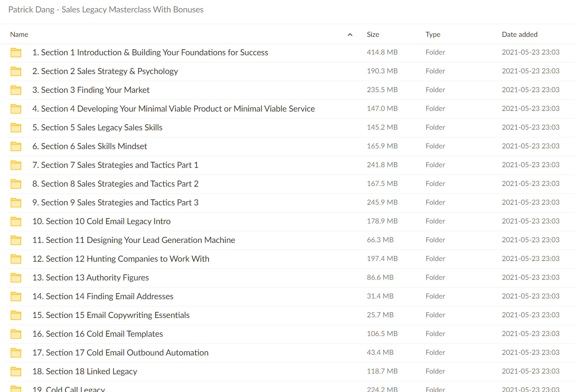This screenshot has width=575, height=392.
Task: Click folder icon for Section 5 Sales Skills
Action: [x=16, y=128]
